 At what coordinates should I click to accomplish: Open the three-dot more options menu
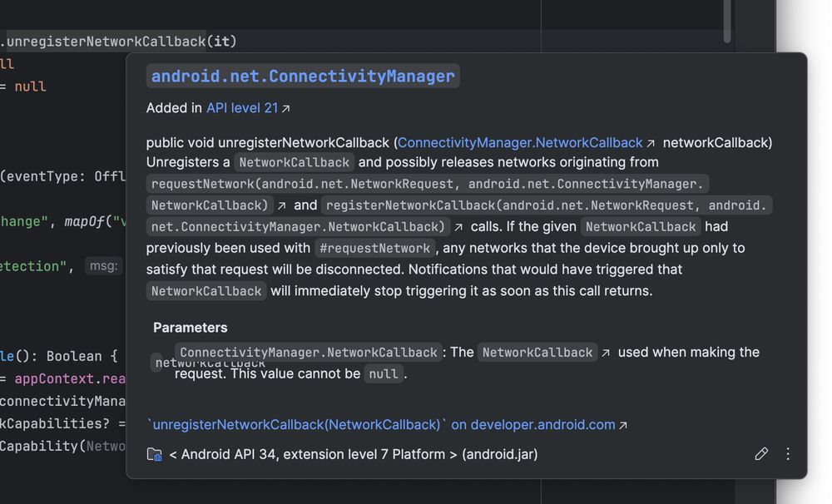(788, 454)
